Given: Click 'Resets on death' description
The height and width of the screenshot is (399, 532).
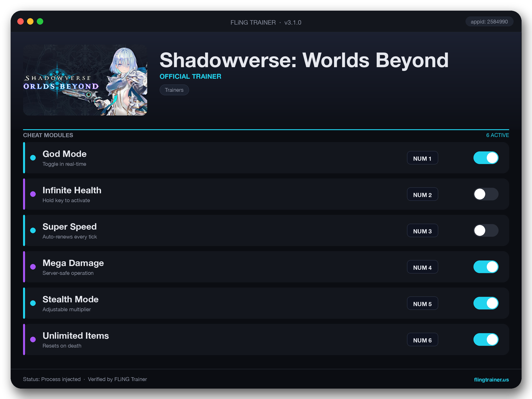Looking at the screenshot, I should click(x=62, y=346).
